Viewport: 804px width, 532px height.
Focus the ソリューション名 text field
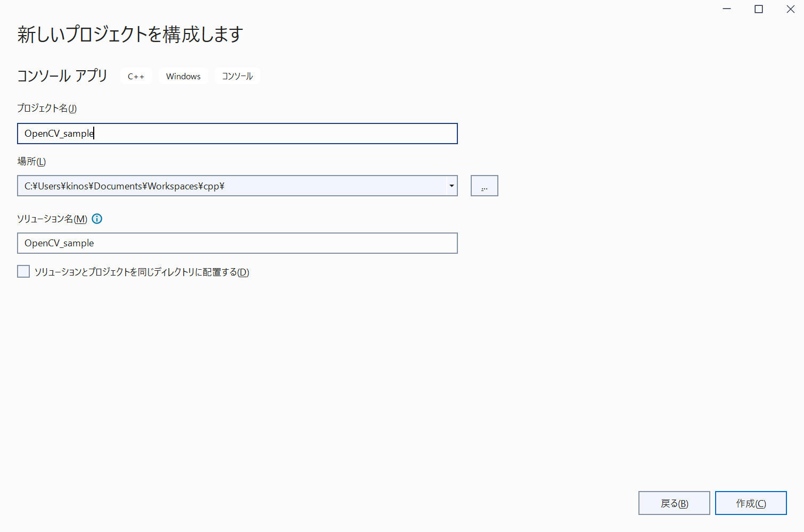coord(237,243)
